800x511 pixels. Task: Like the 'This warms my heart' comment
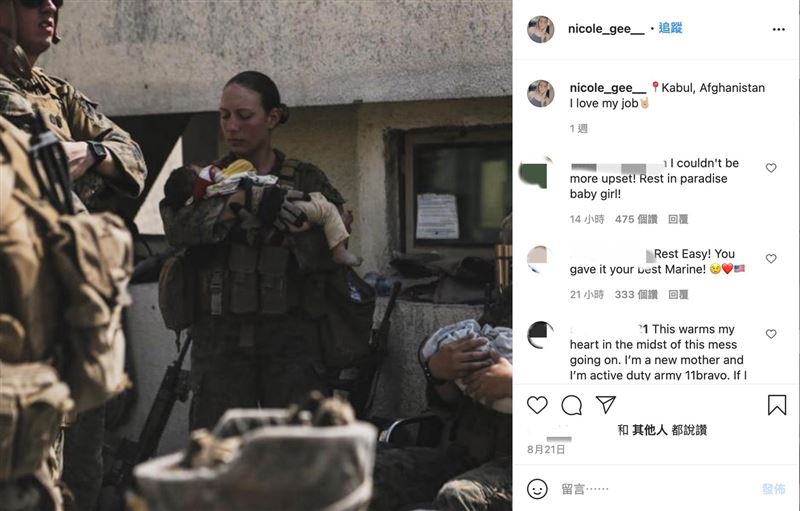[x=770, y=334]
